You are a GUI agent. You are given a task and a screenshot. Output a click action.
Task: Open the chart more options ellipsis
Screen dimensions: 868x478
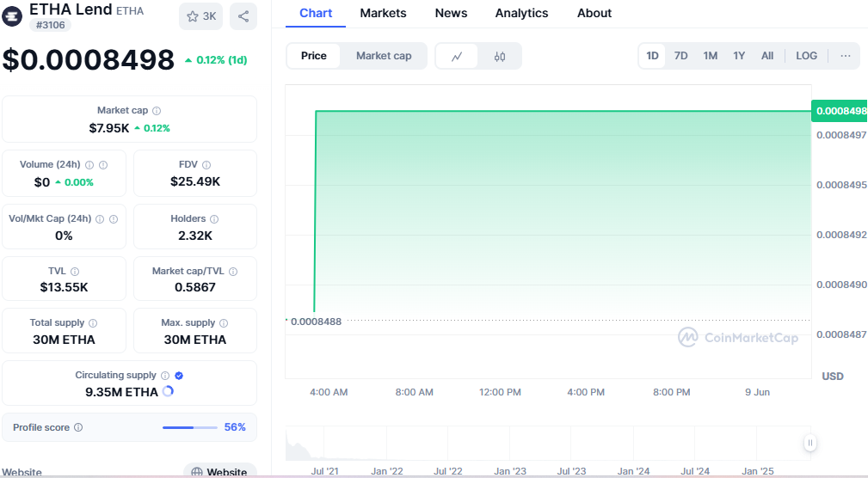pos(846,56)
